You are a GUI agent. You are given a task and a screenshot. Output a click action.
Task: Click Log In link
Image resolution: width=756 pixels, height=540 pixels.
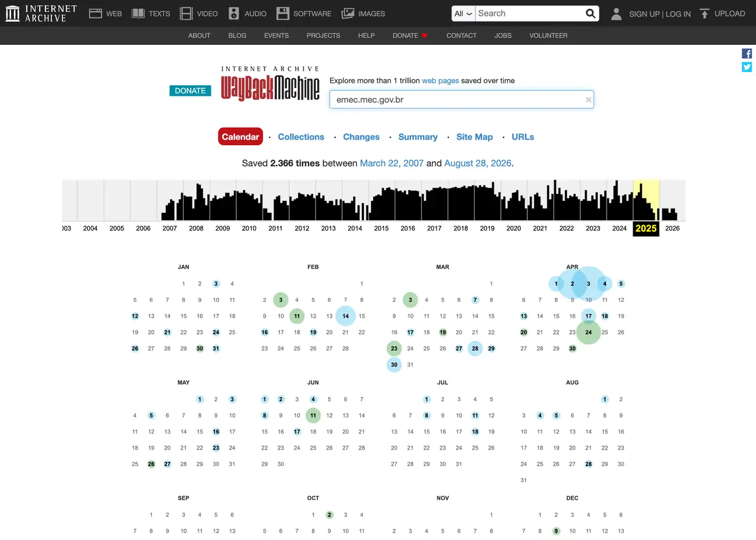tap(678, 14)
